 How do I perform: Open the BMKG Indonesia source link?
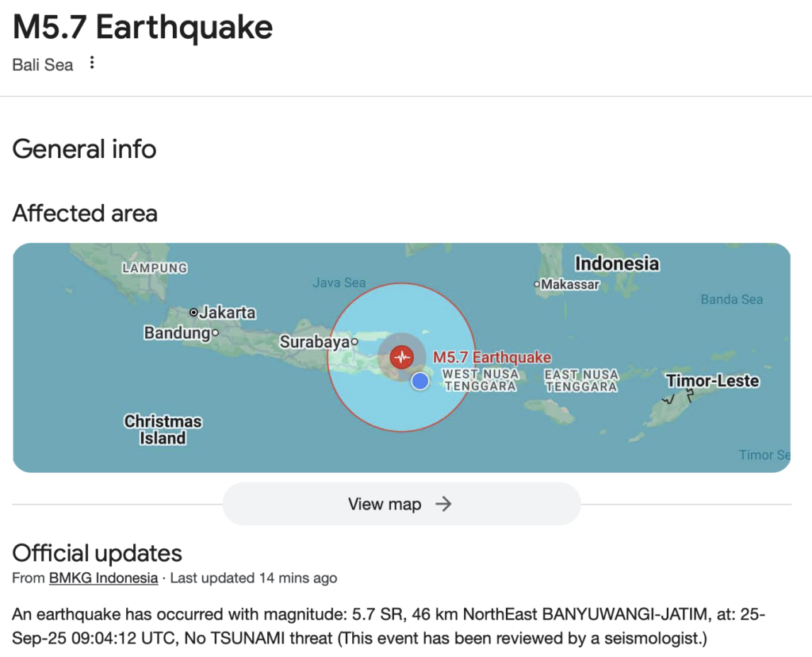coord(103,578)
